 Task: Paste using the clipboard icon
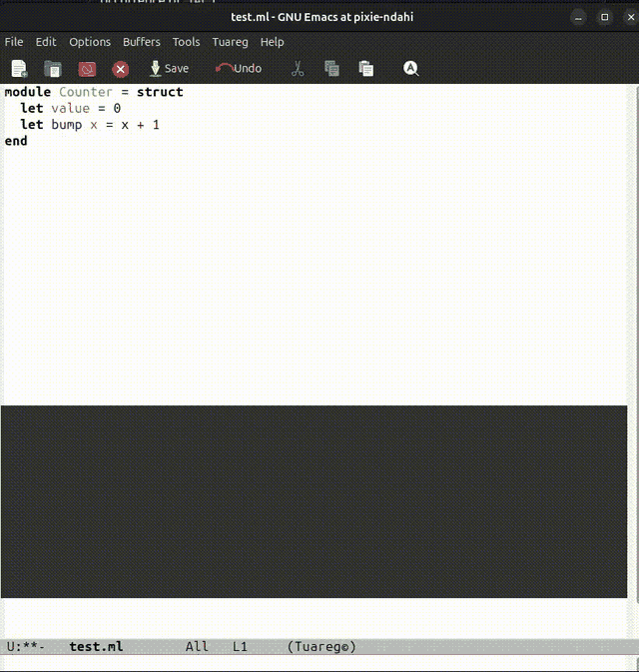tap(366, 69)
